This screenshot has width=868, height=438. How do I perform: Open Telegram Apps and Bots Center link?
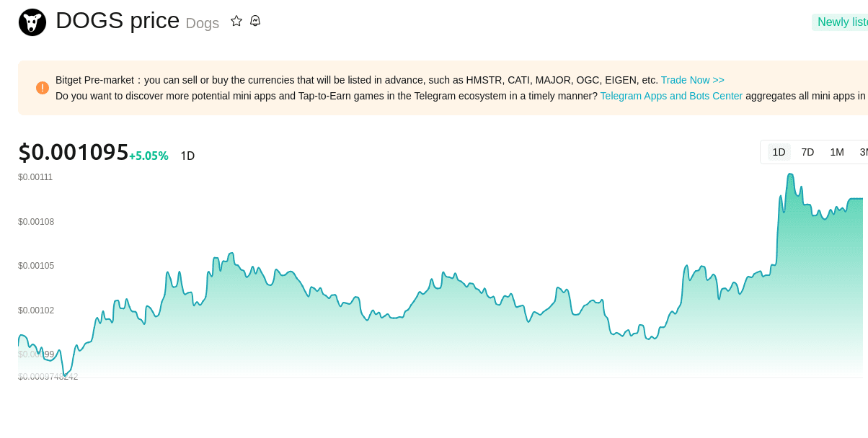[x=671, y=96]
